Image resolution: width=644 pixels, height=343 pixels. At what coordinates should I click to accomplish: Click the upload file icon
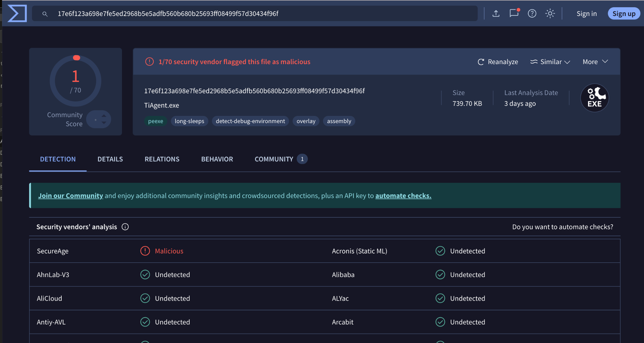tap(496, 14)
